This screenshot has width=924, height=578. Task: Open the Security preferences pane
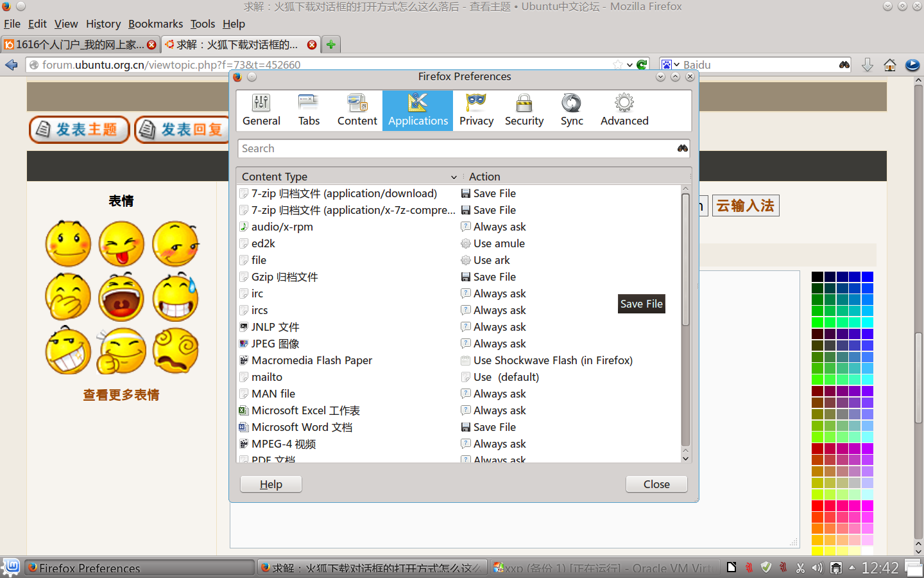pos(524,110)
